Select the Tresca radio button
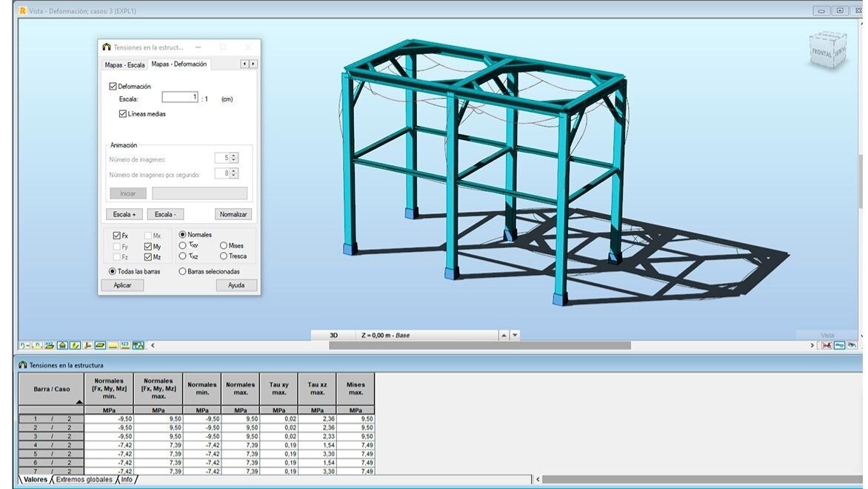The height and width of the screenshot is (489, 868). pyautogui.click(x=224, y=256)
